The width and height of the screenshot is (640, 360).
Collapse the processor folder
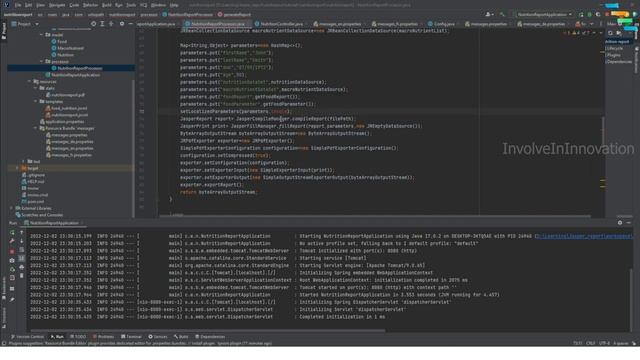(41, 62)
